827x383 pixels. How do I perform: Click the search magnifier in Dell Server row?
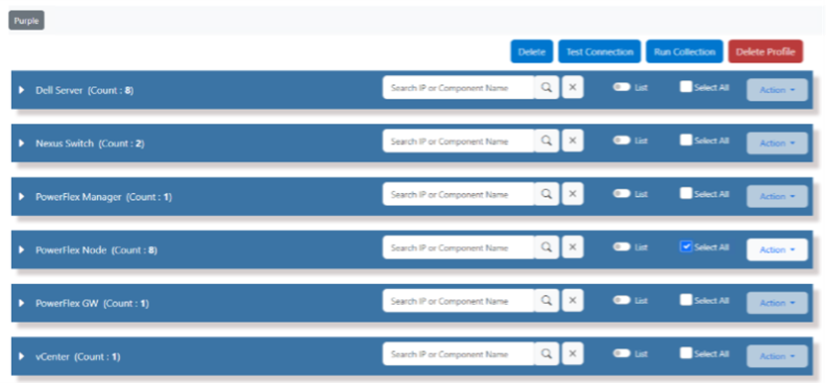coord(546,88)
